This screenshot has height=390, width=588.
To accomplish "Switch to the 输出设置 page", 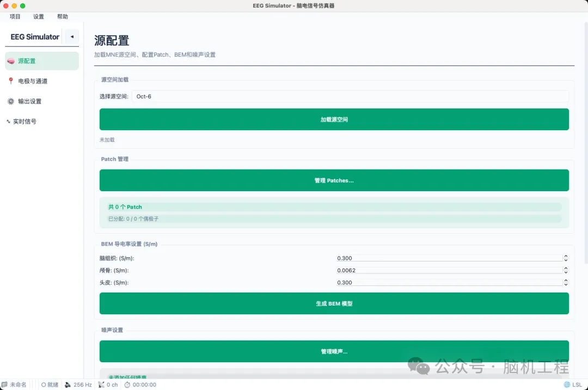I will point(42,101).
